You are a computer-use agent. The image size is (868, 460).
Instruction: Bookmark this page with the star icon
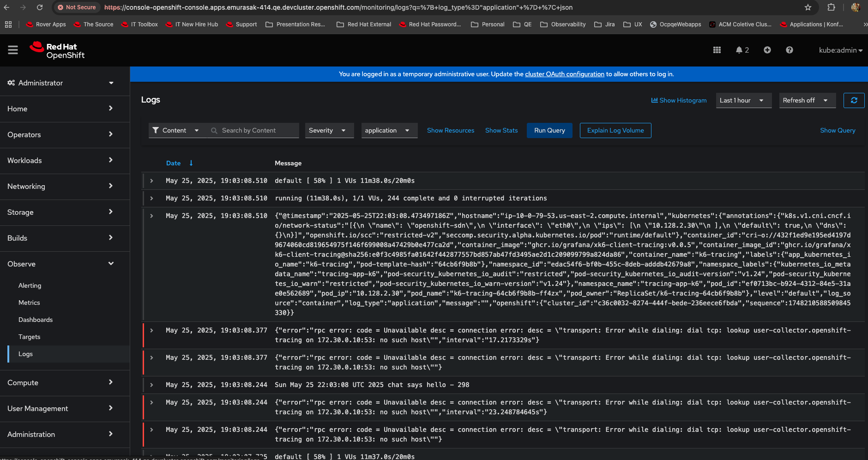click(808, 7)
